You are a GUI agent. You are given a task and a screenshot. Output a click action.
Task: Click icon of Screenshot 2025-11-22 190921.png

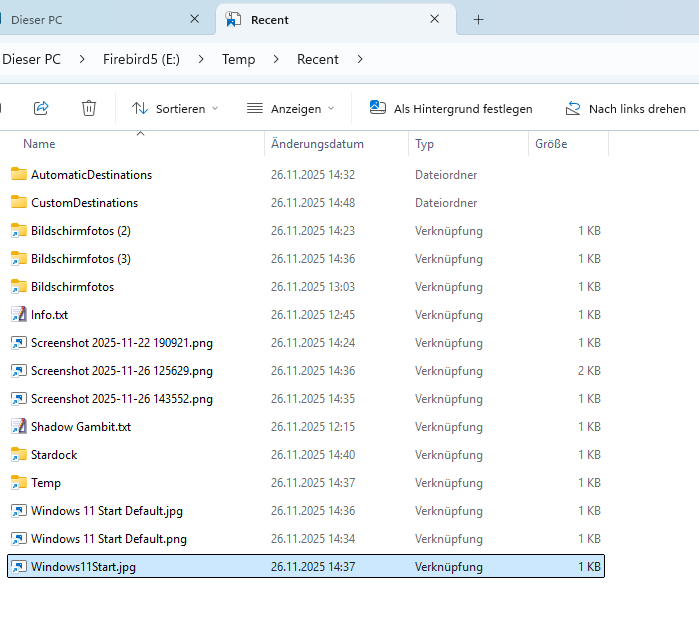(x=18, y=343)
